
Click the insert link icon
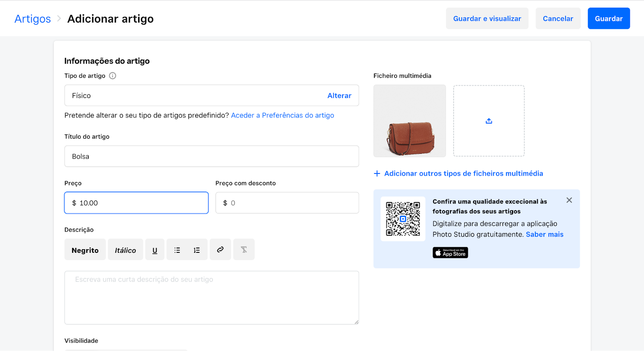(x=220, y=250)
